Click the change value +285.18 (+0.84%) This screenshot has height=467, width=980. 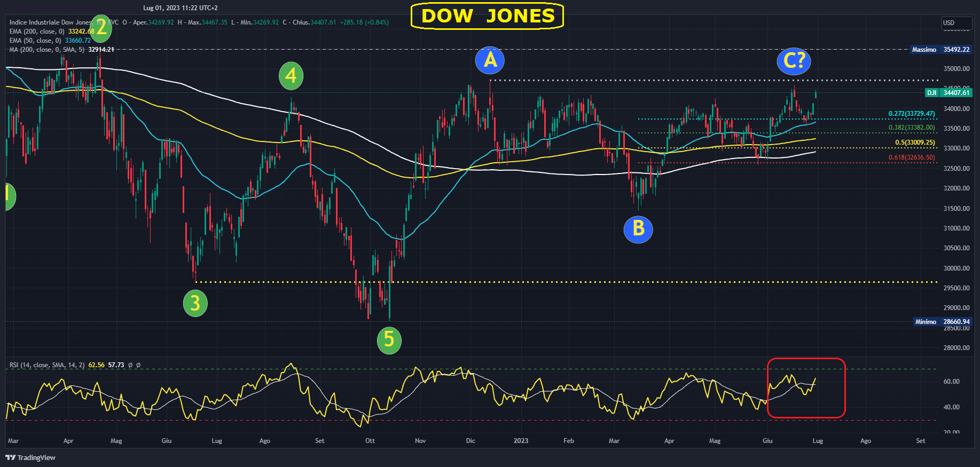click(364, 22)
